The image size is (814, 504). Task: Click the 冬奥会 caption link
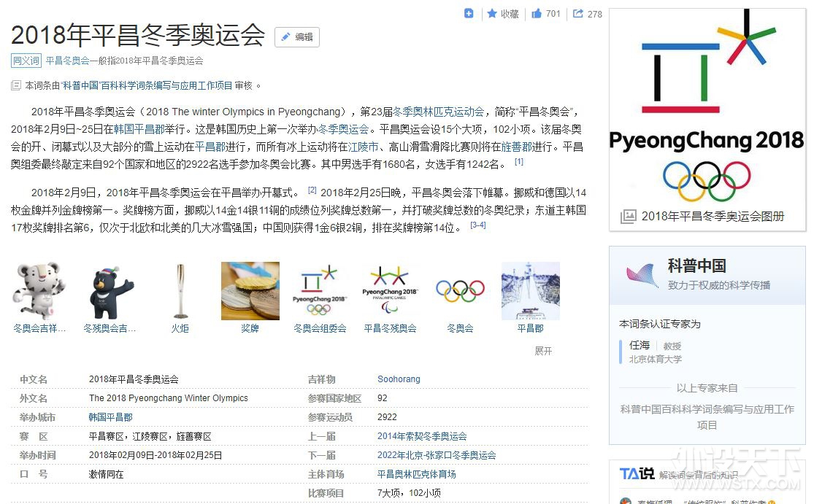pos(460,328)
